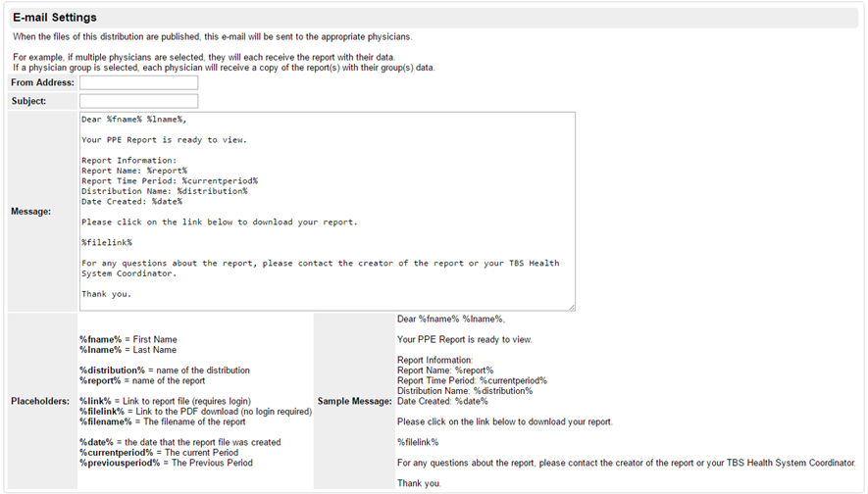Viewport: 868px width, 494px height.
Task: Click '%previousperiod% = The Previous Period' line
Action: pos(166,463)
